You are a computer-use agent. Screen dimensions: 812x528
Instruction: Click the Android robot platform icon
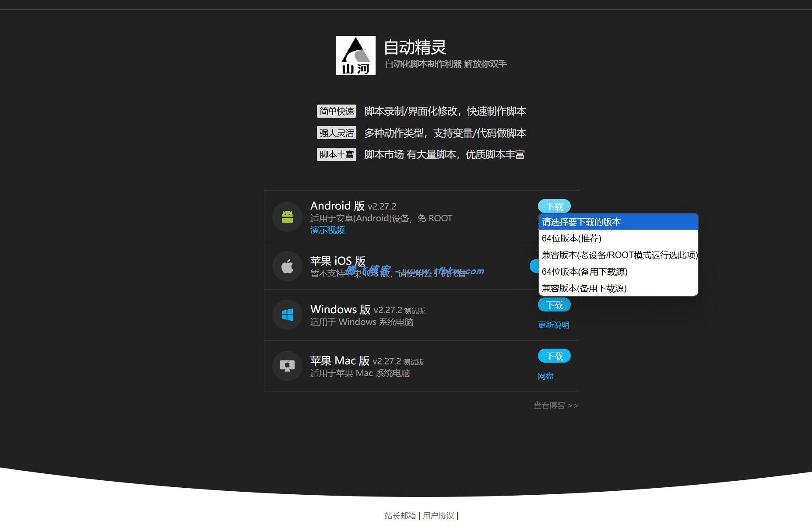click(x=287, y=217)
